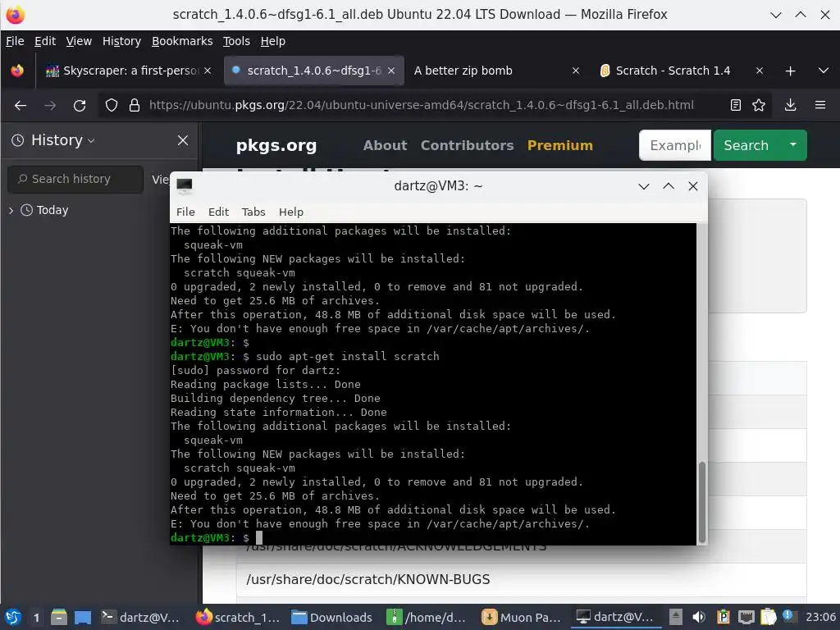Image resolution: width=840 pixels, height=630 pixels.
Task: Click terminal window icon in title bar
Action: tap(185, 185)
